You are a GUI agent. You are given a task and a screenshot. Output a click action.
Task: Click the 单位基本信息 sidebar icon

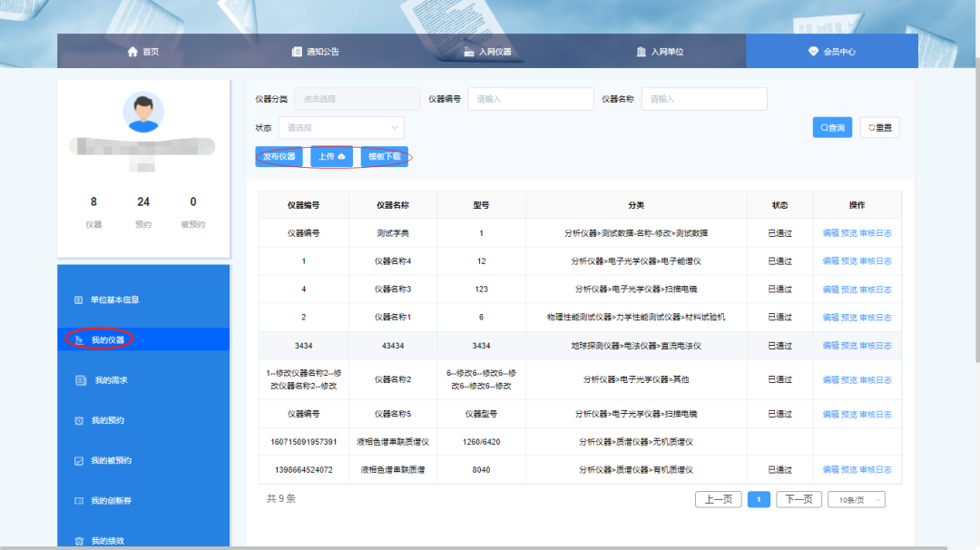[78, 300]
